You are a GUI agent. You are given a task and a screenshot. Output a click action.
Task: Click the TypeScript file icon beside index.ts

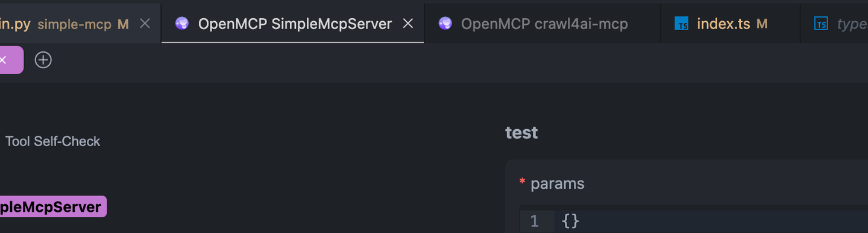coord(682,24)
